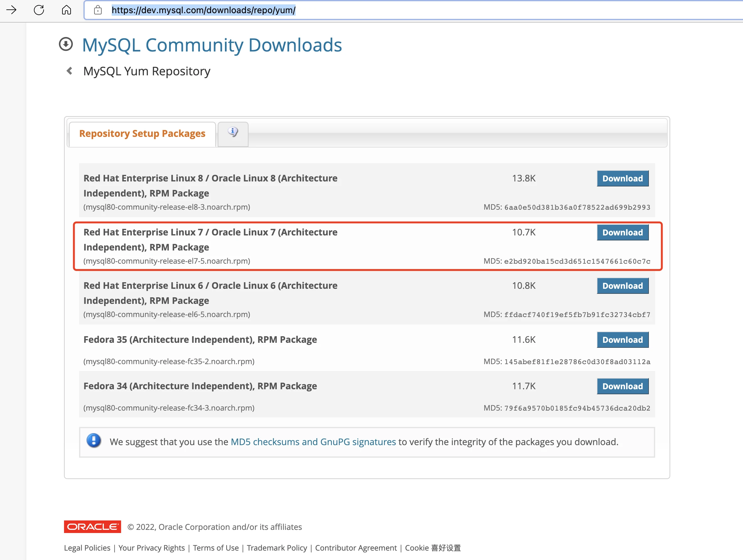This screenshot has width=743, height=560.
Task: Click the MD5 value 145abef81f1e28786c0d30f8ad03112a
Action: coord(577,362)
